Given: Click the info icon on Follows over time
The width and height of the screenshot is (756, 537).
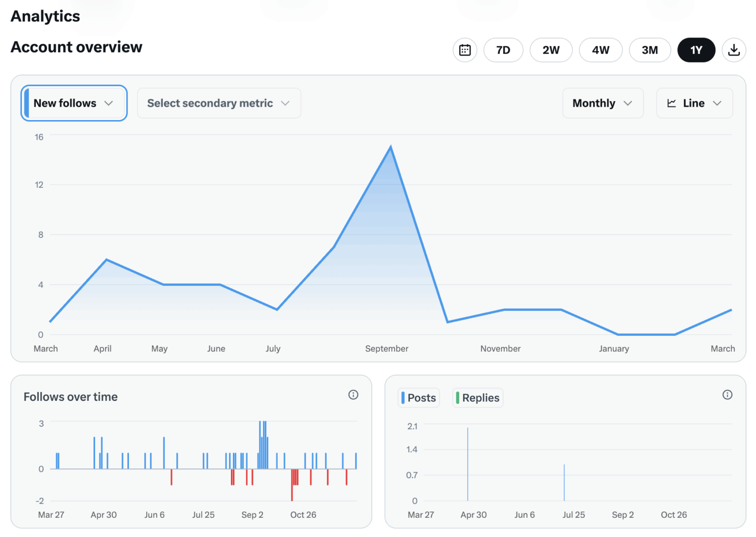Looking at the screenshot, I should (x=353, y=395).
